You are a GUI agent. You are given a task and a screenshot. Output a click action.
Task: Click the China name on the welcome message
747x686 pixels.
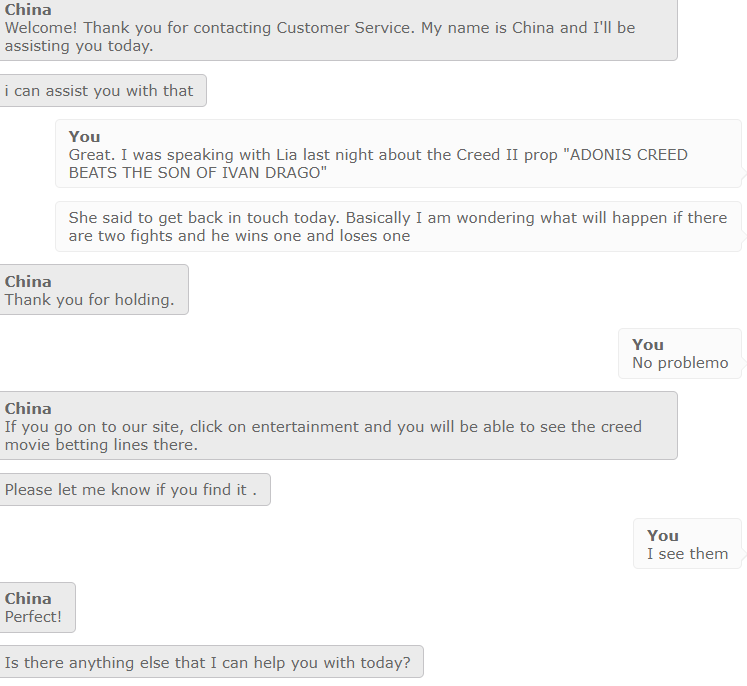tap(28, 10)
